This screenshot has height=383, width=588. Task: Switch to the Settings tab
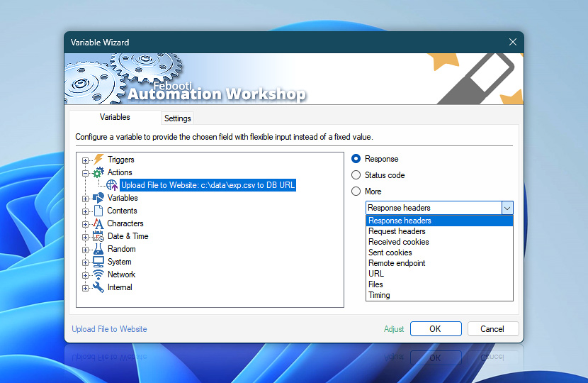coord(177,118)
